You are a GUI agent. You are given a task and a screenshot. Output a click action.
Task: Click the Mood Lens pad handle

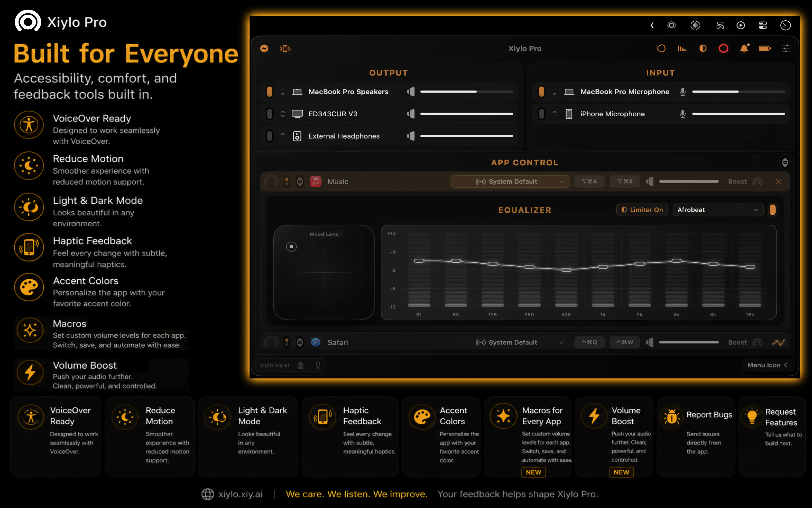(291, 247)
